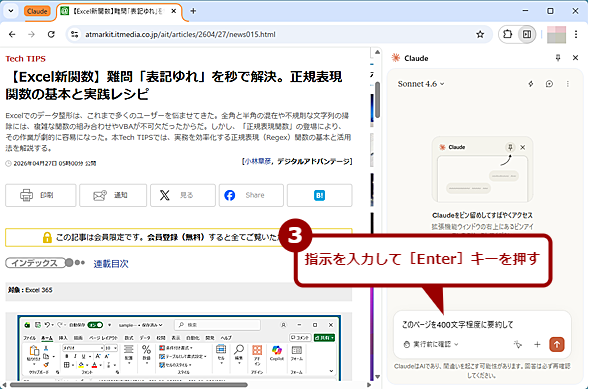Bookmark this page with the star icon
Viewport: 589px width, 390px height.
point(480,35)
